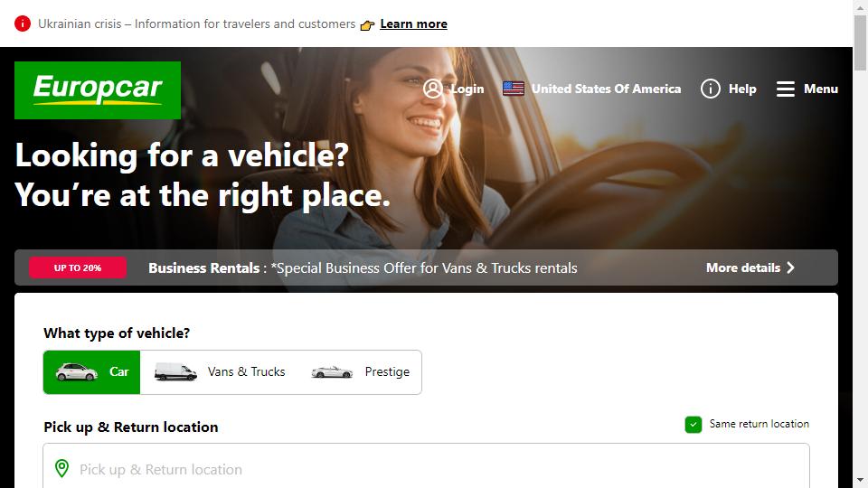
Task: Open the hamburger Menu icon
Action: point(785,89)
